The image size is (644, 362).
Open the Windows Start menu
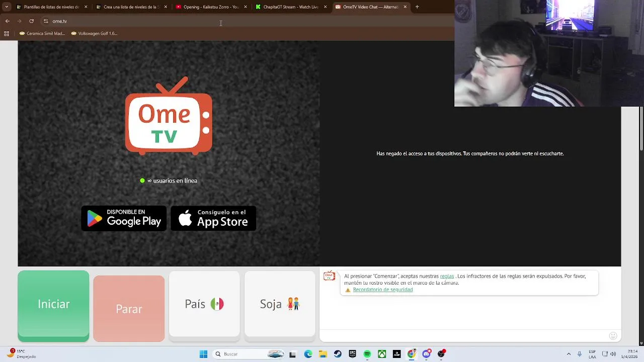point(203,354)
